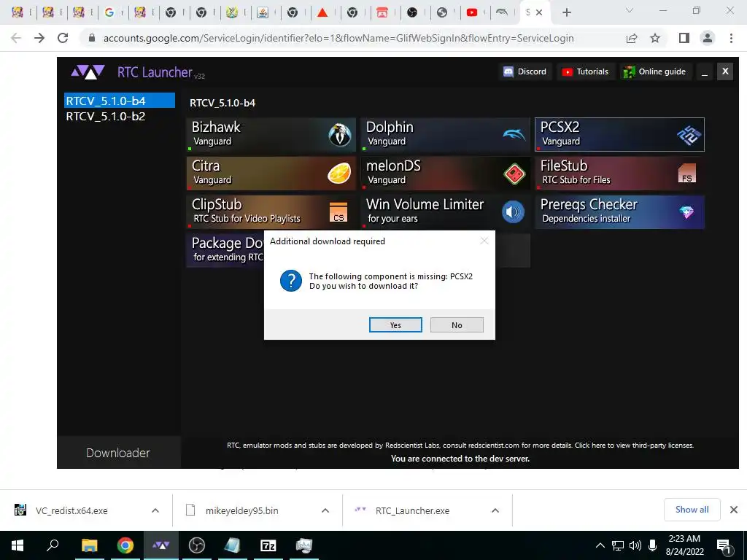747x560 pixels.
Task: Show all downloads
Action: tap(692, 510)
